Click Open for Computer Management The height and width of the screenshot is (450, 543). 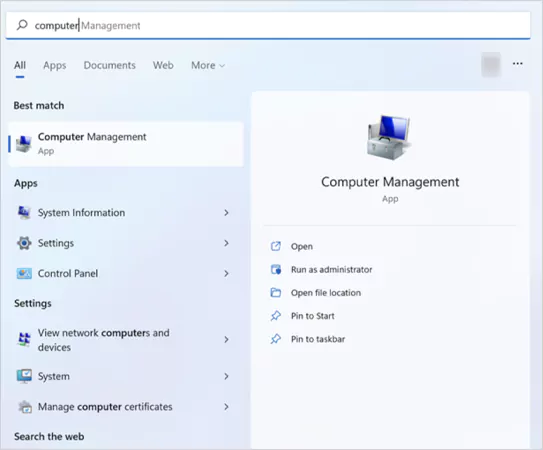pos(302,246)
